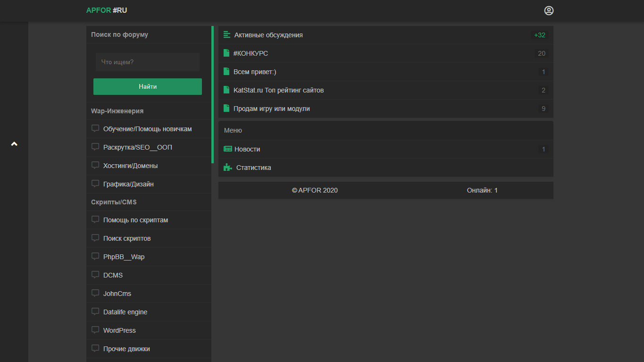Viewport: 644px width, 362px height.
Task: Open WordPress forum section
Action: coord(149,330)
